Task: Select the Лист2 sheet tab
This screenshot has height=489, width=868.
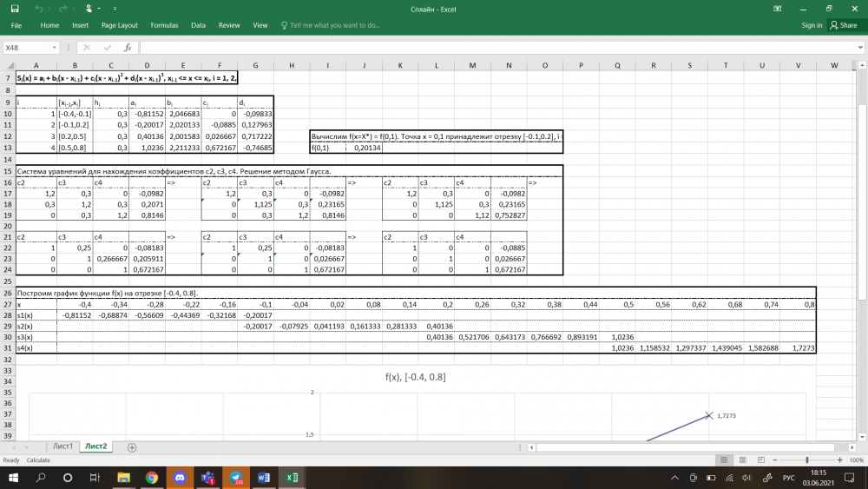Action: pos(95,446)
